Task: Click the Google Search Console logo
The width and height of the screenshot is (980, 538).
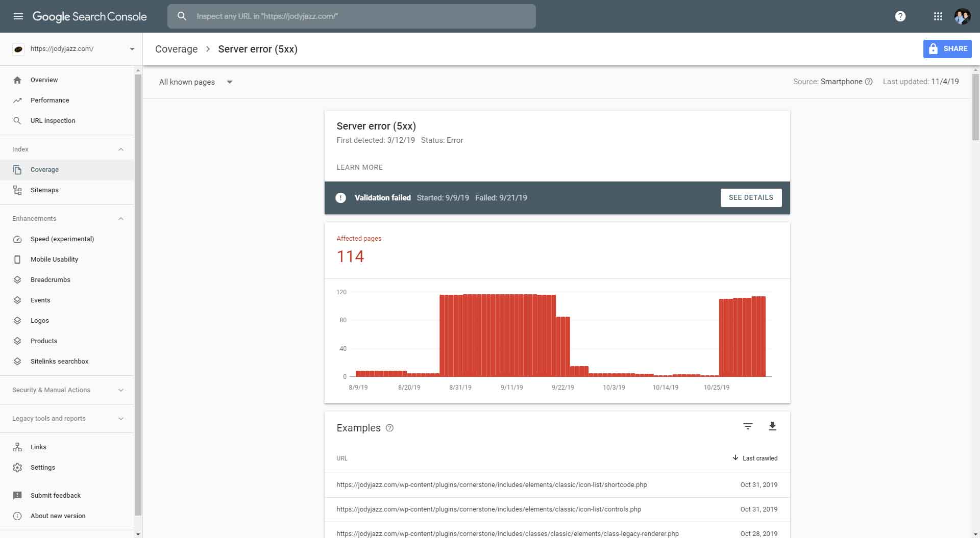Action: 89,16
